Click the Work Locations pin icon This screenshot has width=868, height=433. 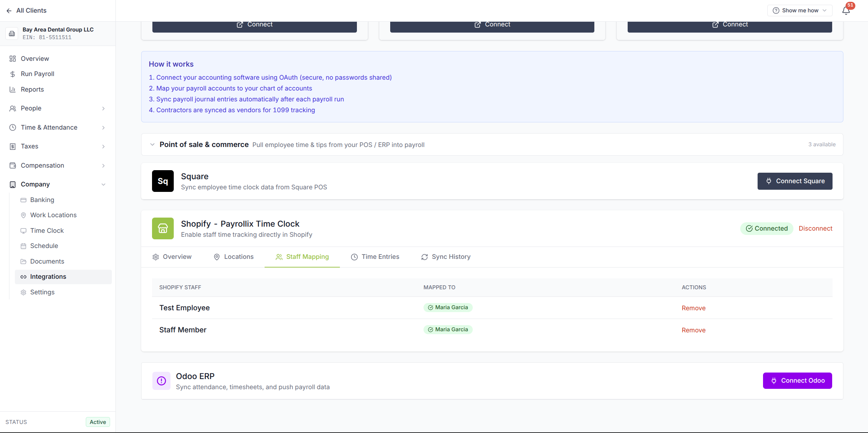pos(24,215)
